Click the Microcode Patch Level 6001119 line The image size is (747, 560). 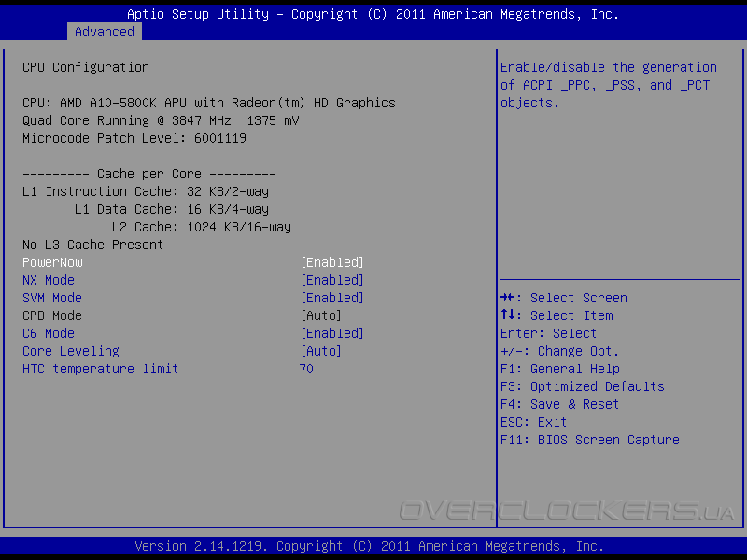pyautogui.click(x=134, y=138)
